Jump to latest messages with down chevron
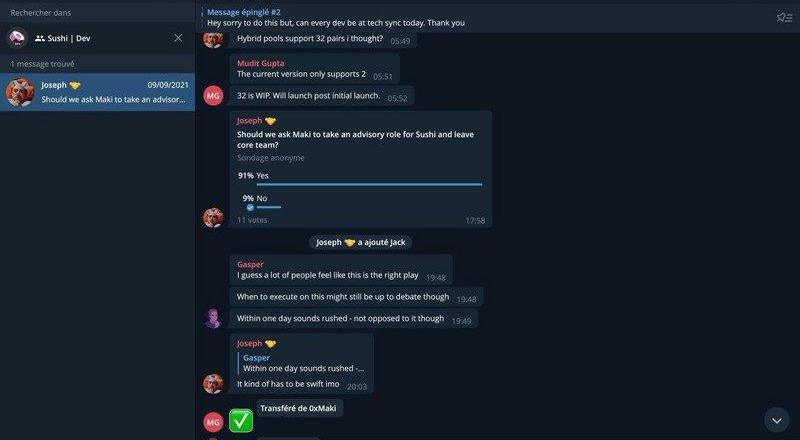 click(x=777, y=420)
